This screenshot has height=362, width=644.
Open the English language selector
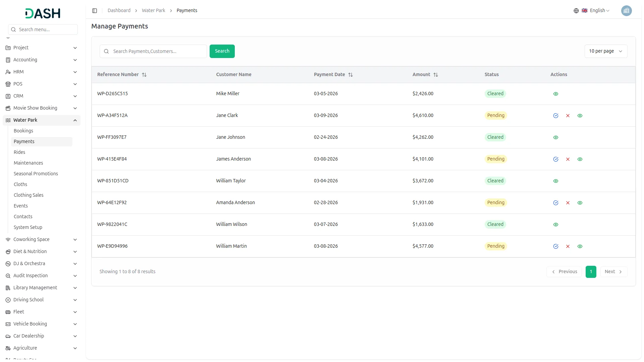click(597, 11)
